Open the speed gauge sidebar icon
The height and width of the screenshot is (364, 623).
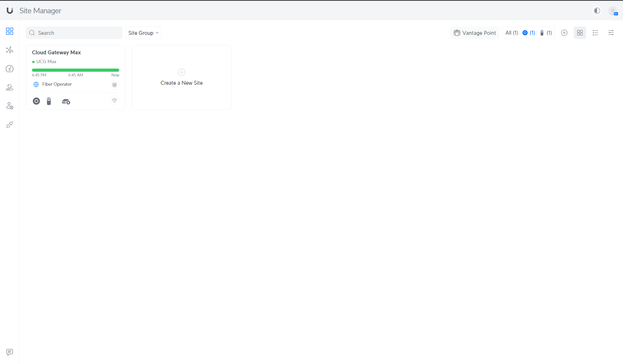[x=10, y=69]
